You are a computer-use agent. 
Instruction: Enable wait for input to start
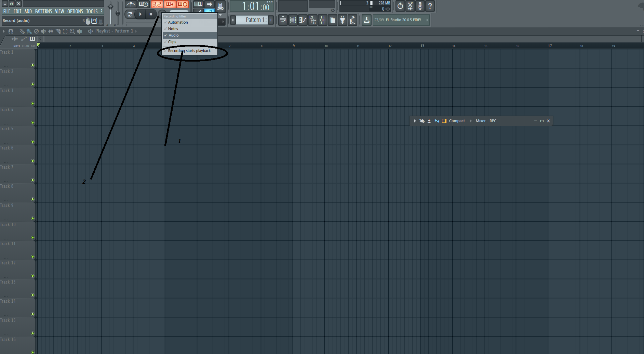coord(144,4)
